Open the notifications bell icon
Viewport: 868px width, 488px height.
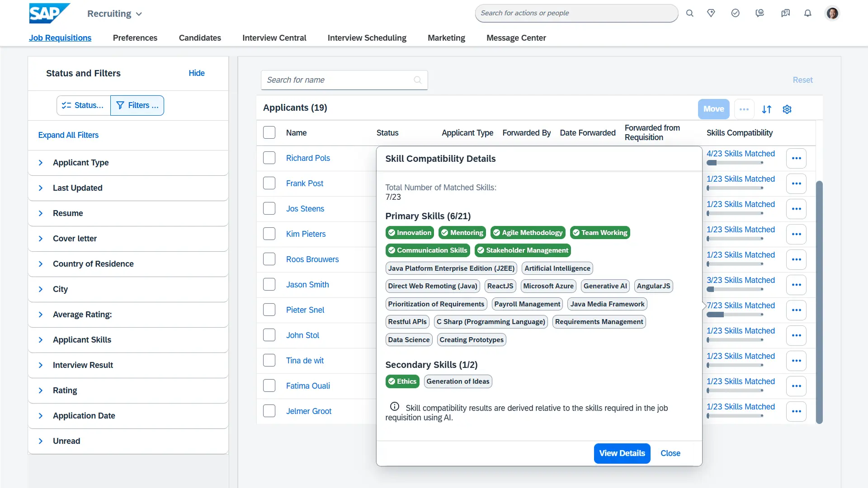pos(807,13)
